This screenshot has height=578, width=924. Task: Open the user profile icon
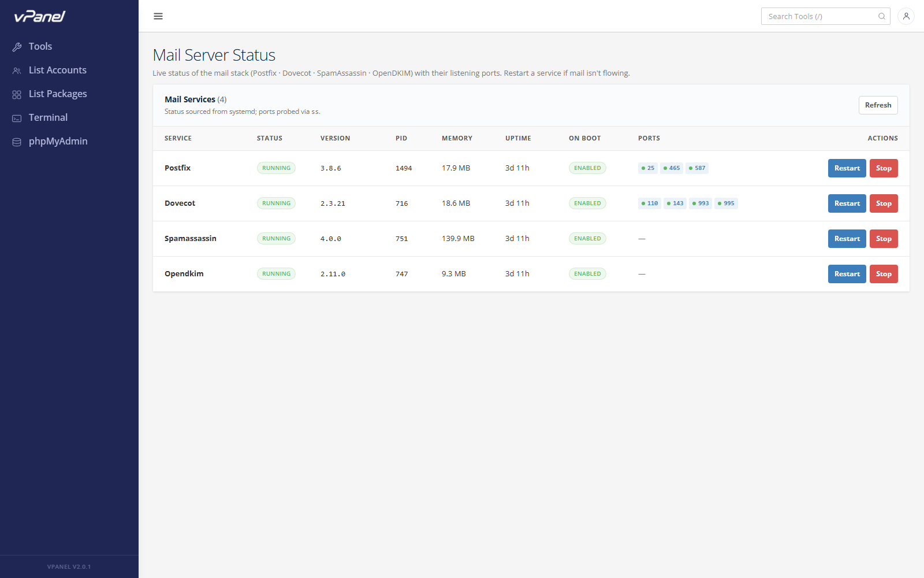click(906, 16)
